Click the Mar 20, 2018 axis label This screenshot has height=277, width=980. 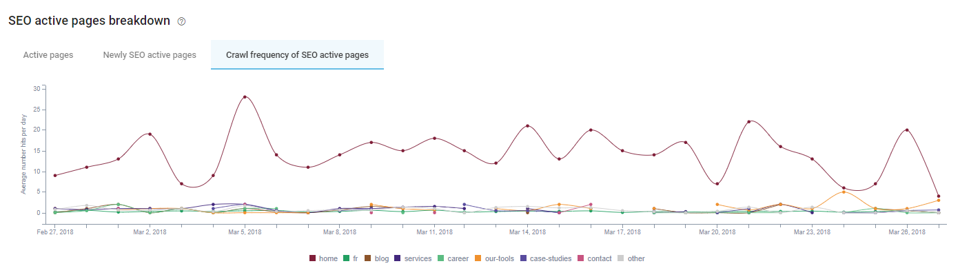pos(717,233)
